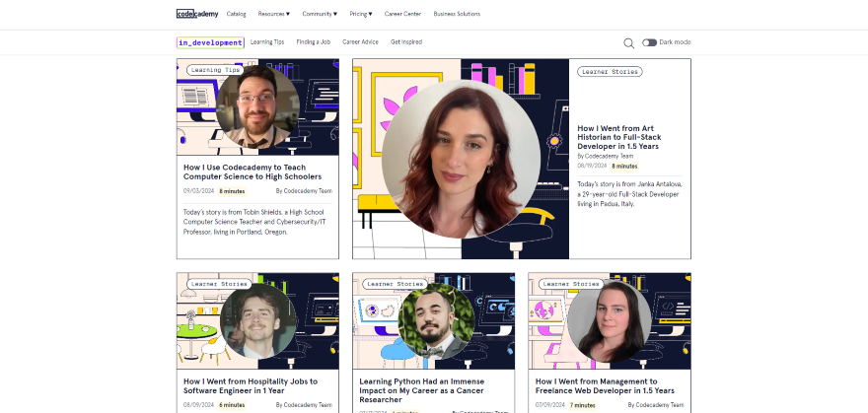This screenshot has height=413, width=868.
Task: Click Learner Stories tag on Hospitality card
Action: tap(219, 284)
